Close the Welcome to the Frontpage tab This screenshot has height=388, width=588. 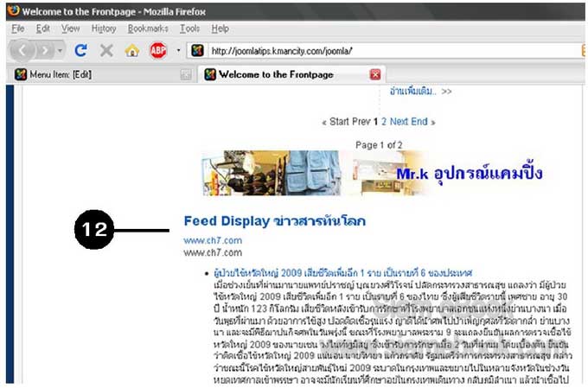tap(375, 74)
